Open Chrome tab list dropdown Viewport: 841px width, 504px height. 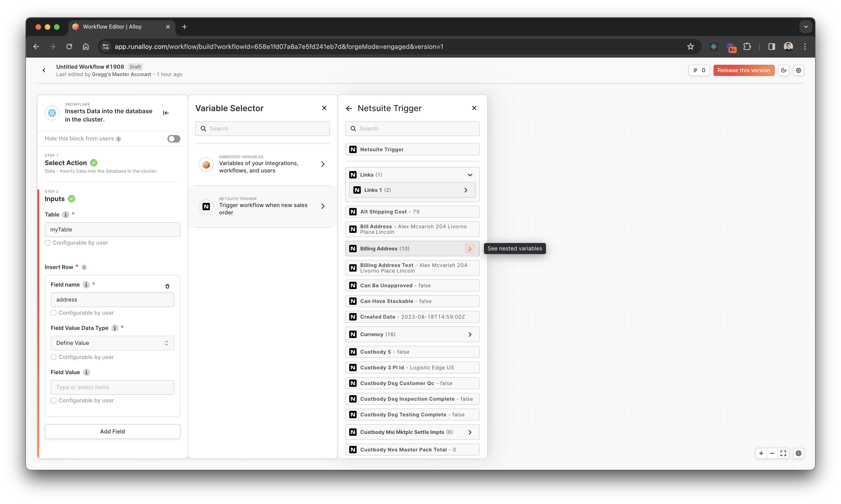pos(806,27)
